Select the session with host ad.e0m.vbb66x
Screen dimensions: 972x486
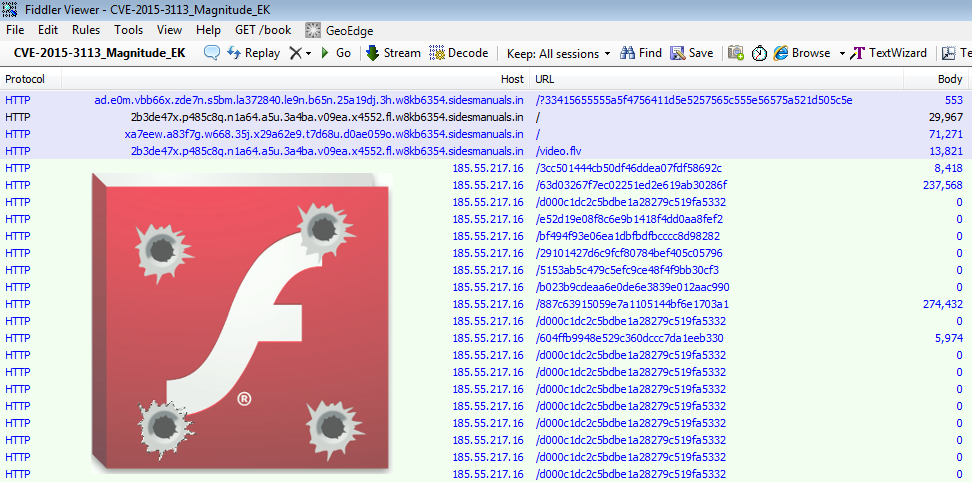pyautogui.click(x=309, y=100)
